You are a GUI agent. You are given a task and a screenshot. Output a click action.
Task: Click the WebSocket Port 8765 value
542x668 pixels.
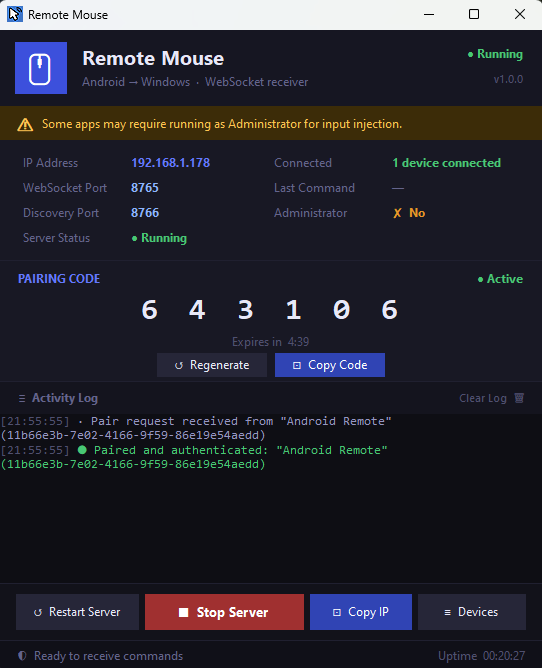point(145,188)
